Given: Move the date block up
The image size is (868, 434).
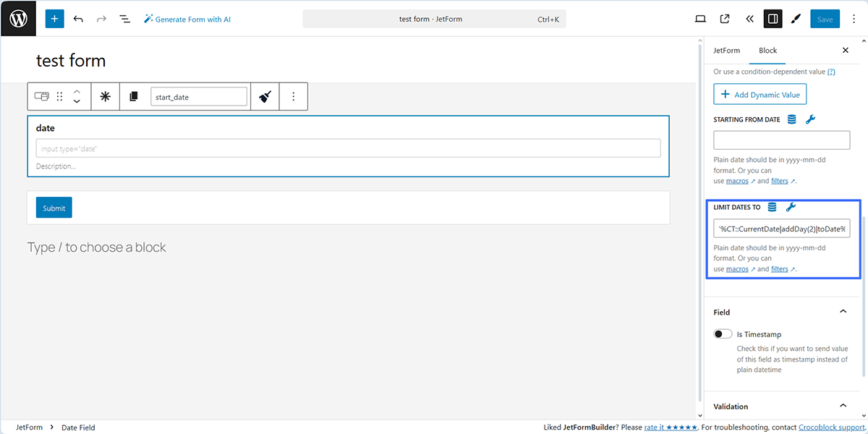Looking at the screenshot, I should [77, 91].
